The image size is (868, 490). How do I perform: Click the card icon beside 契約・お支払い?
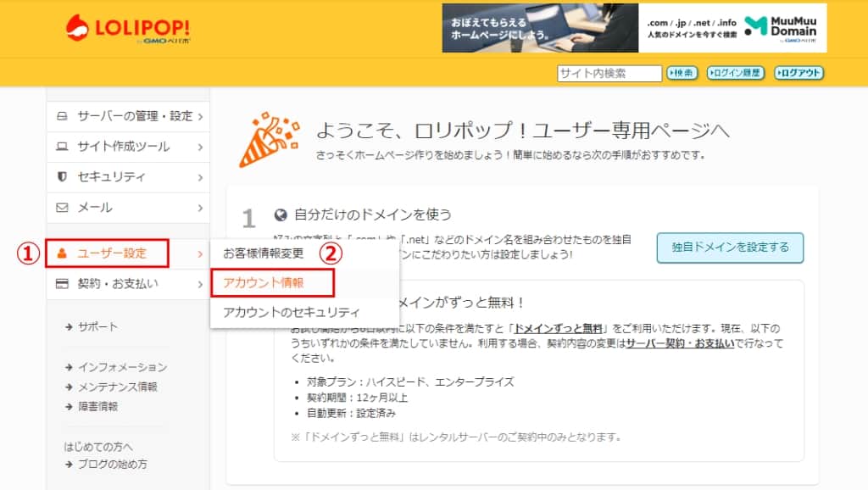point(62,284)
